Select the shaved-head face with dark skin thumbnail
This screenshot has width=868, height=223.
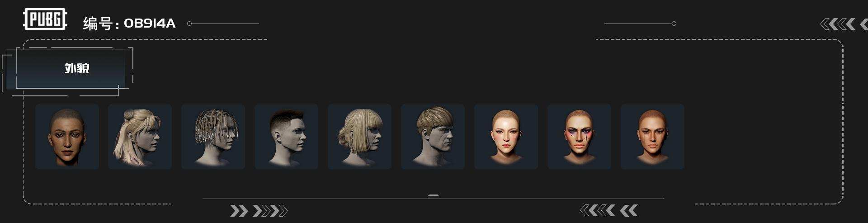tap(67, 137)
